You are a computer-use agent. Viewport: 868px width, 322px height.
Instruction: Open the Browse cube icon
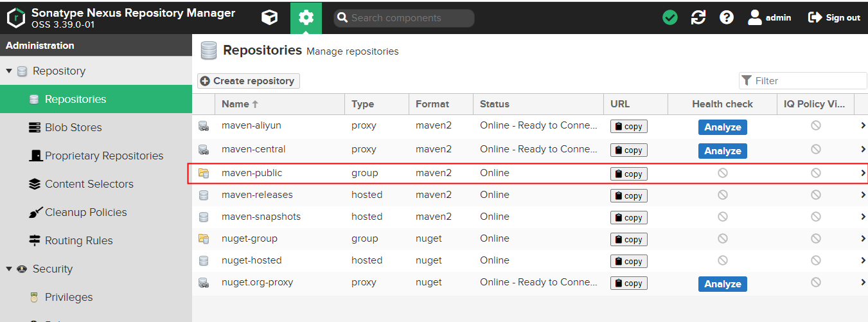click(x=270, y=18)
